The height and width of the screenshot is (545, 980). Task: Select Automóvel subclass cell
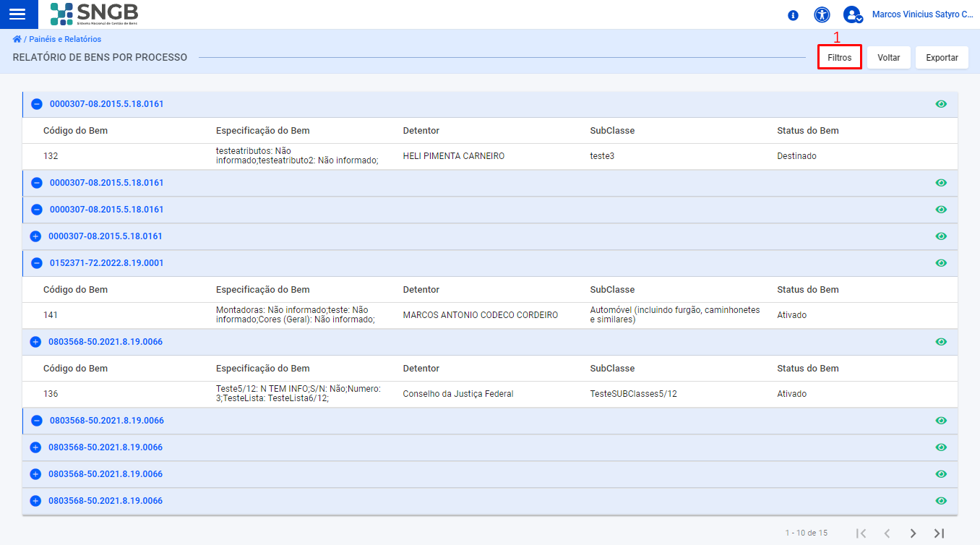pos(675,314)
